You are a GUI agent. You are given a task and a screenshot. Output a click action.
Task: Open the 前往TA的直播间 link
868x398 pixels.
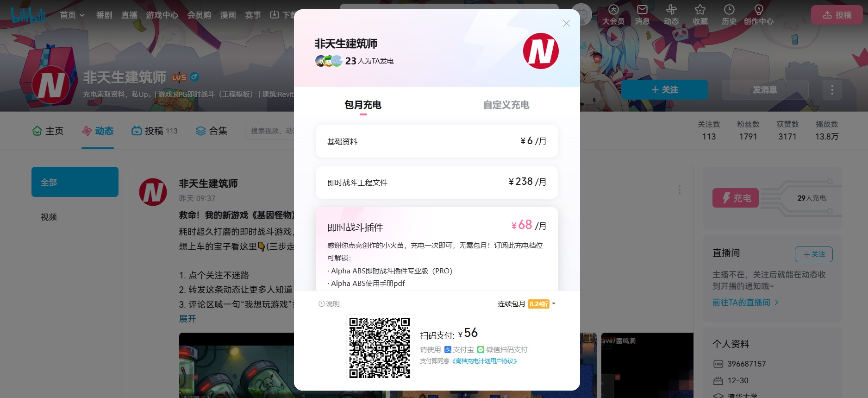click(x=745, y=302)
